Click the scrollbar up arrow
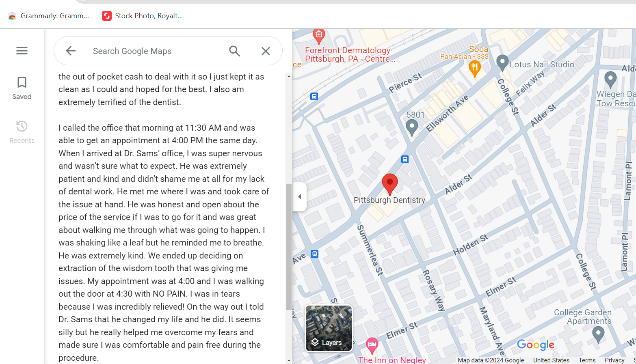This screenshot has height=364, width=636. tap(289, 76)
